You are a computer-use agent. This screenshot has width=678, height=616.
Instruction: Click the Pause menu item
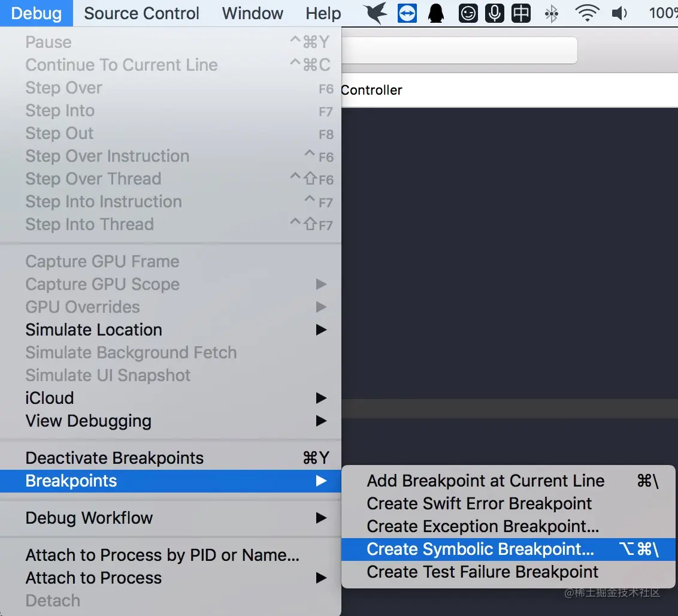pos(170,42)
